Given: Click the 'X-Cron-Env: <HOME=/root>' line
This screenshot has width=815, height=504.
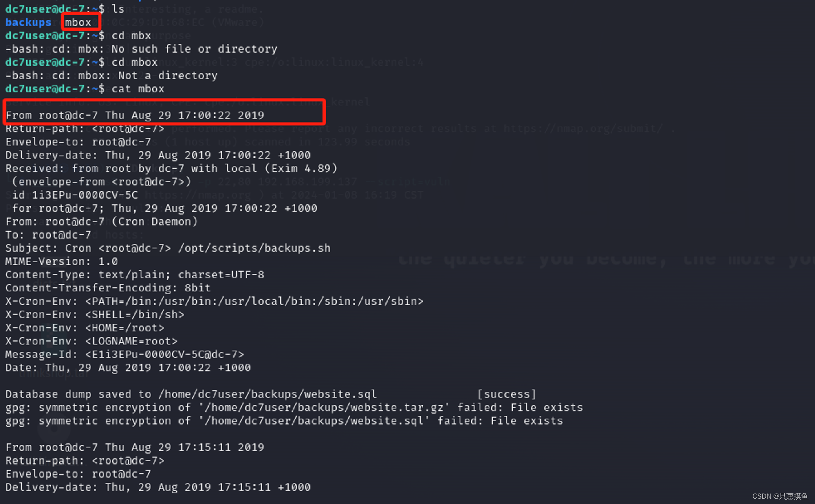Looking at the screenshot, I should (85, 328).
